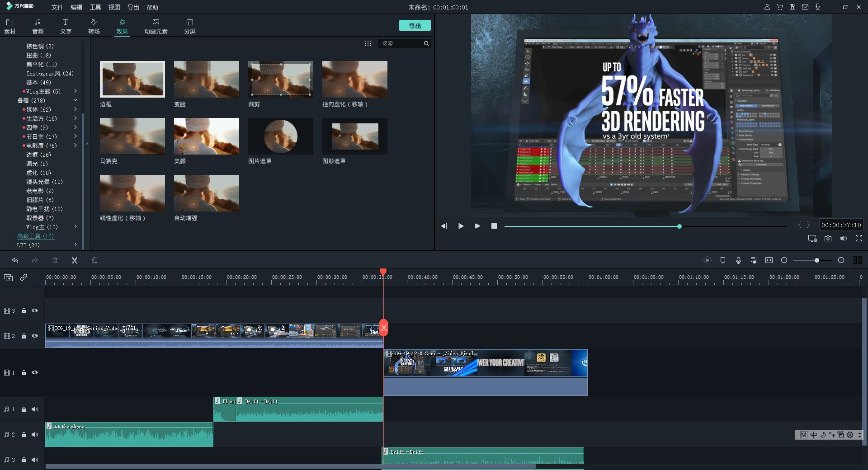
Task: Expand the 媒体 (62) category
Action: click(75, 109)
